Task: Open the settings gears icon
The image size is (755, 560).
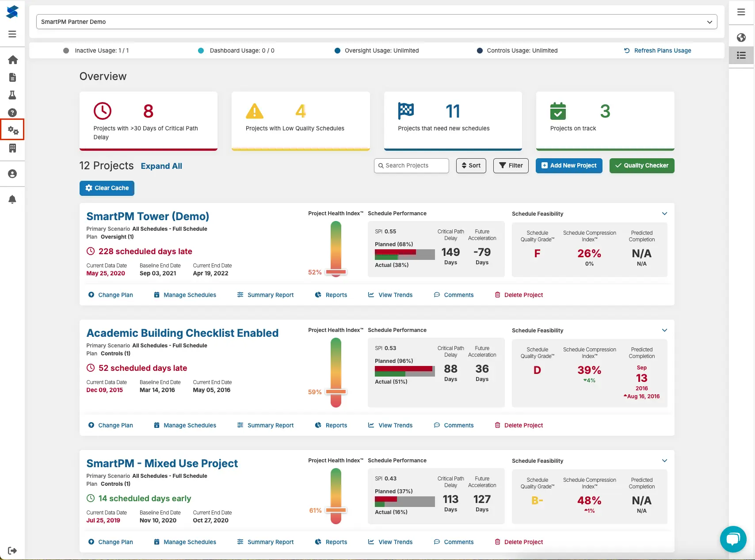Action: [x=13, y=130]
